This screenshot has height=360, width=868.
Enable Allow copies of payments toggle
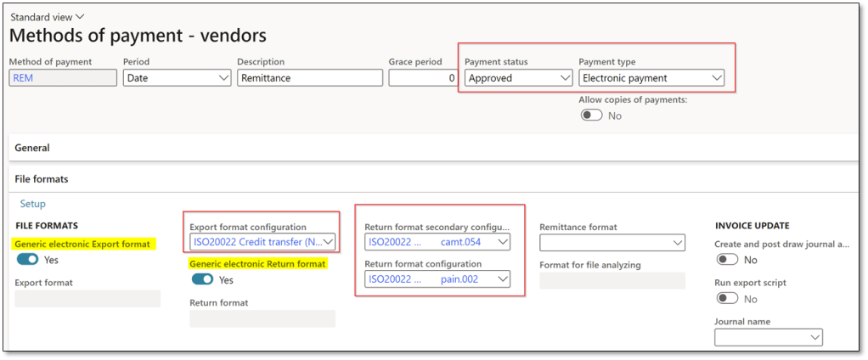tap(591, 115)
